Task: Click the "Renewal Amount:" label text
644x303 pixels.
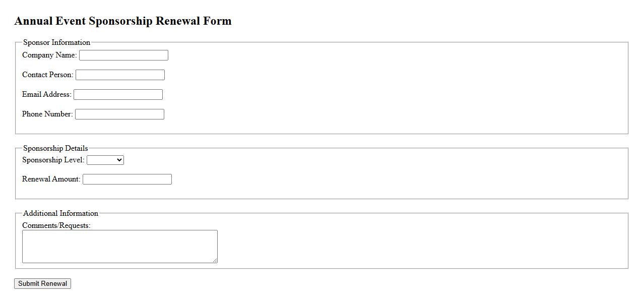Action: (x=51, y=179)
